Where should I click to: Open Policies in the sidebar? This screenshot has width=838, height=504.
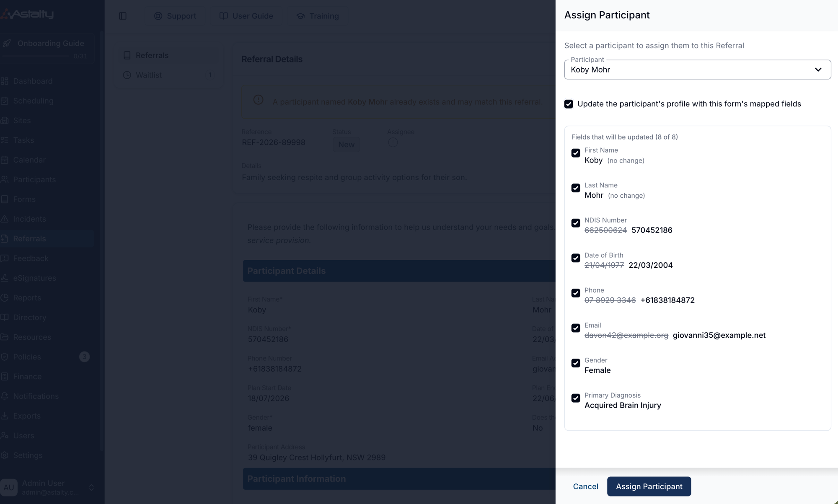(27, 357)
